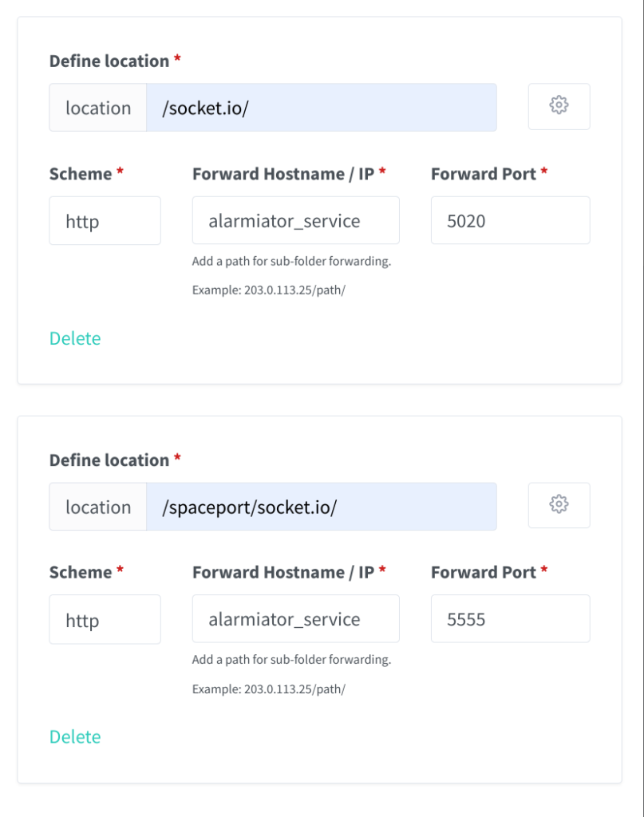Click the 'Forward Port' label above 5020
Viewport: 644px width, 817px height.
click(x=484, y=174)
